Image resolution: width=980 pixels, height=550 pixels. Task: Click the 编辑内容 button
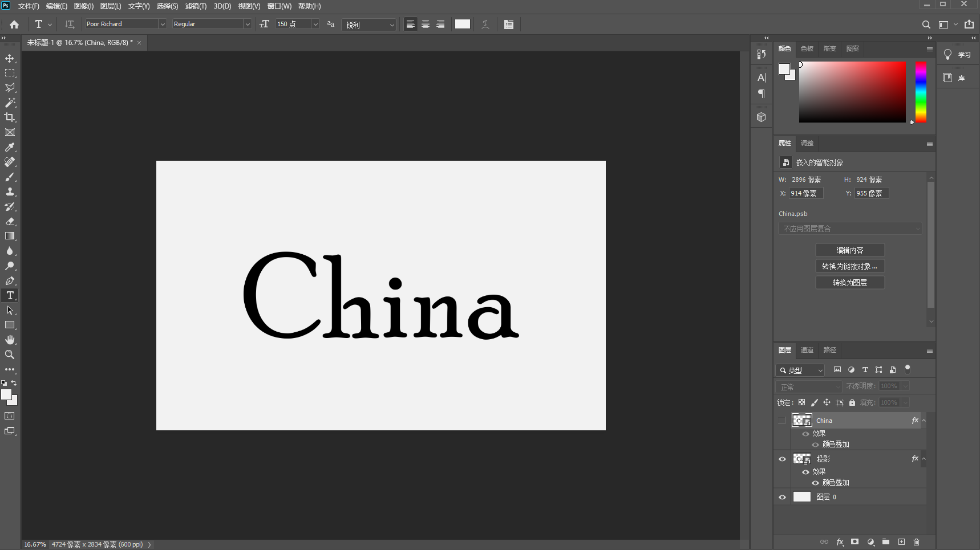pyautogui.click(x=850, y=250)
